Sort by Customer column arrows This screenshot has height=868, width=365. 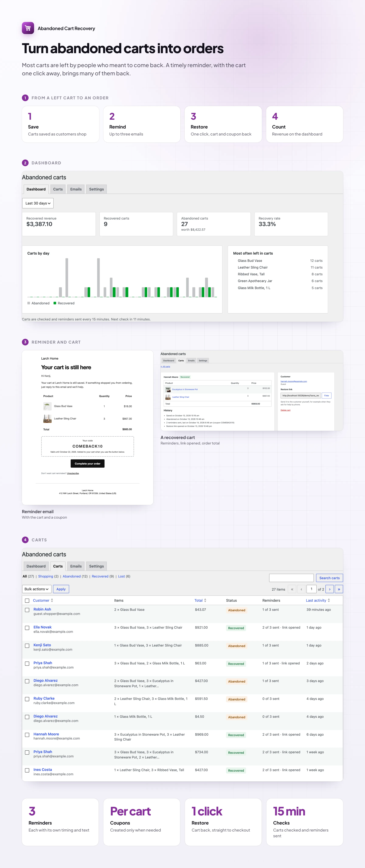point(52,600)
